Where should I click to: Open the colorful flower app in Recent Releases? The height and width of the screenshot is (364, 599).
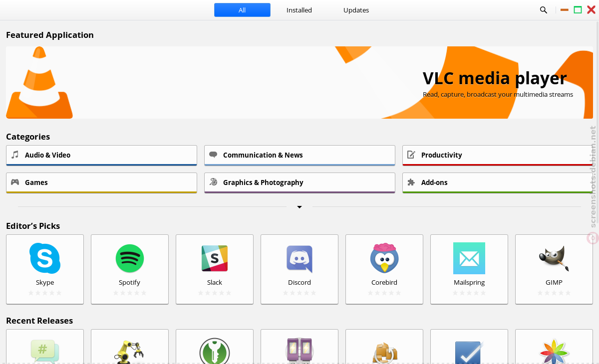point(554,351)
